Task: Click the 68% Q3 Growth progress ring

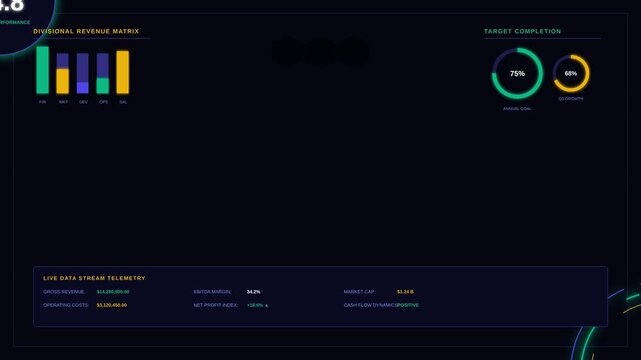Action: [571, 74]
